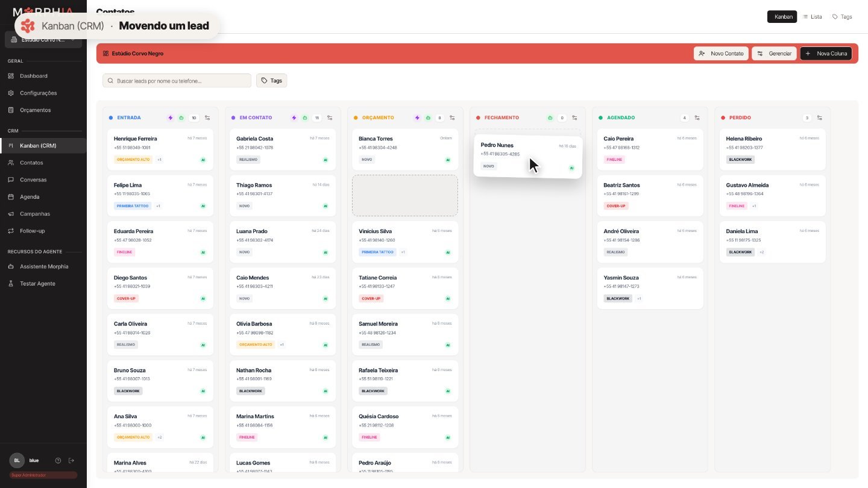Viewport: 868px width, 488px height.
Task: Click COVER-UP tag on Beatriz Santos card
Action: (616, 206)
